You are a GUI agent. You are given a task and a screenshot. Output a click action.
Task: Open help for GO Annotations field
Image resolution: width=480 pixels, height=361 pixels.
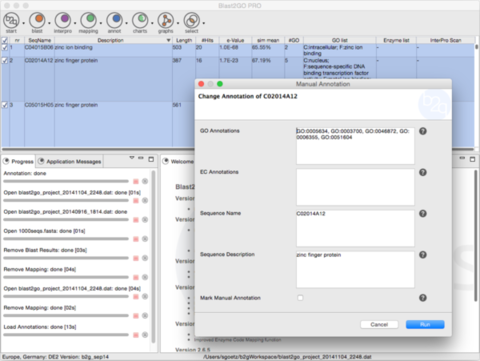pyautogui.click(x=423, y=131)
